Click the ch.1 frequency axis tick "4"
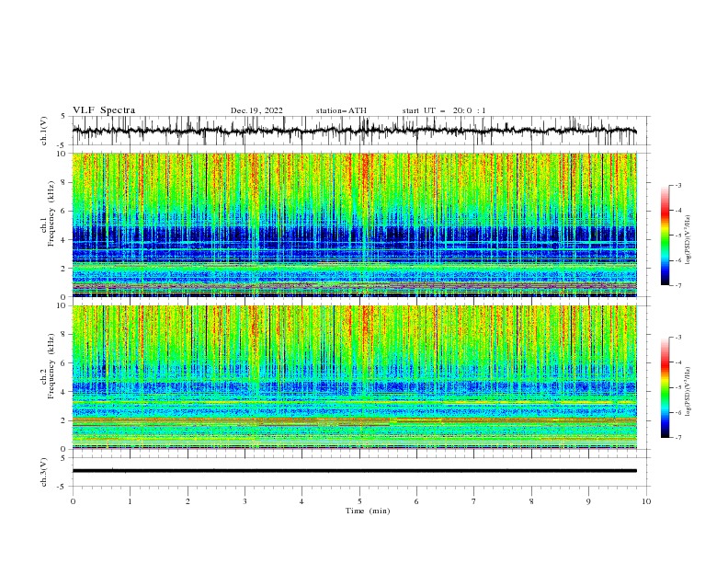 (64, 240)
